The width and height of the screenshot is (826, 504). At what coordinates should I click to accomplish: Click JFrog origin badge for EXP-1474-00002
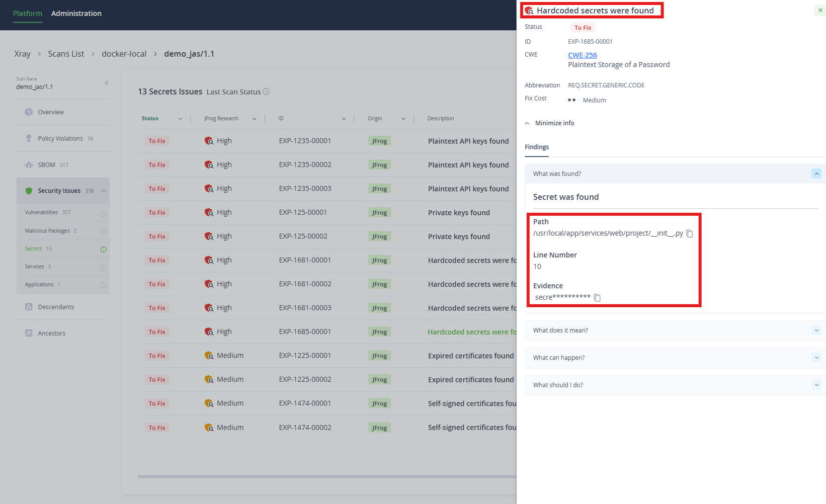[380, 427]
